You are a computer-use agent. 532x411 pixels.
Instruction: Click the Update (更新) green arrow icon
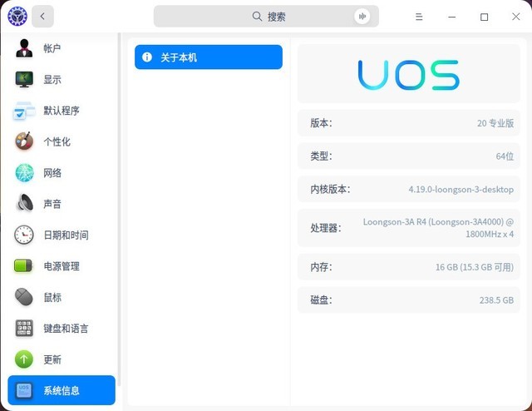[x=24, y=359]
